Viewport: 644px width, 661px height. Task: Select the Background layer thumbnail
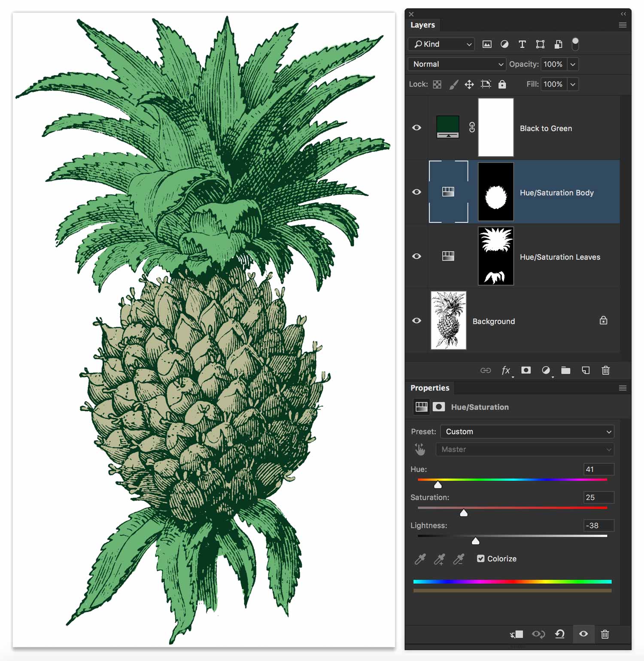[x=449, y=321]
